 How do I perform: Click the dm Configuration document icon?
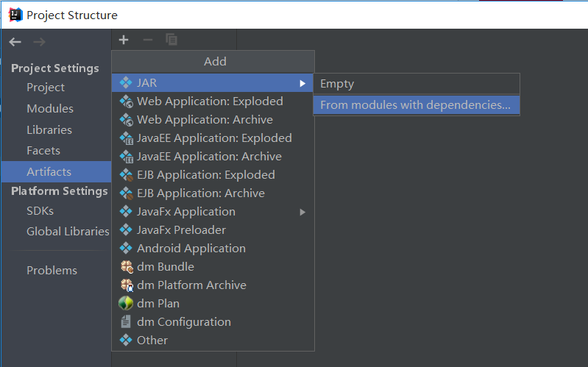tap(126, 321)
